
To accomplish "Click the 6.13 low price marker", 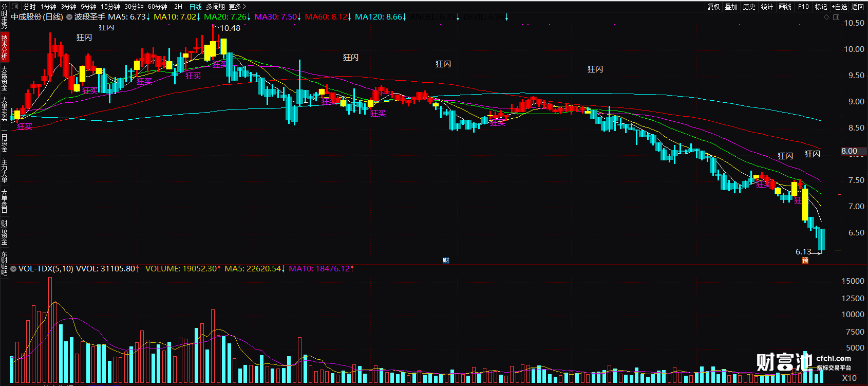I will tap(803, 252).
